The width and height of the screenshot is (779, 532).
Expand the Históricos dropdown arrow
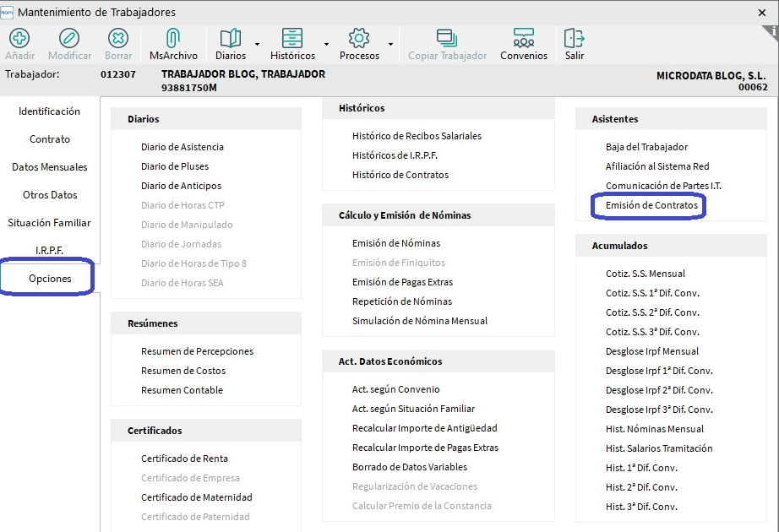click(326, 44)
